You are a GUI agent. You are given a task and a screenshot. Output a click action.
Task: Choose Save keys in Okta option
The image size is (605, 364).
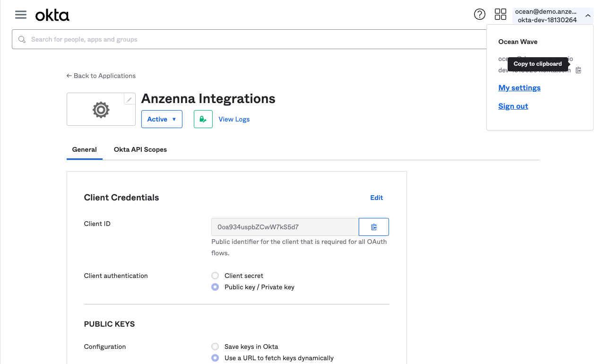coord(215,347)
